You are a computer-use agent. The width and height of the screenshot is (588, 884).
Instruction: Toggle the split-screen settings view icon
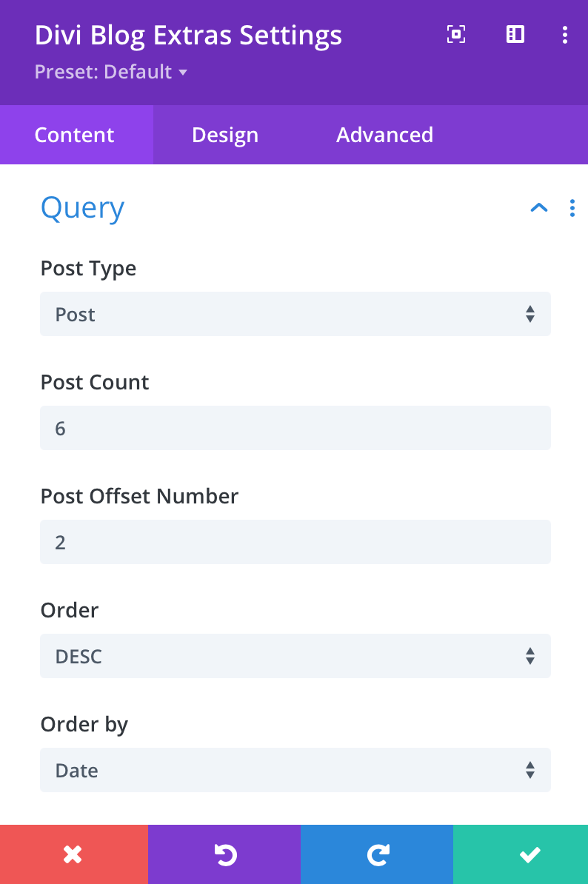pos(514,34)
